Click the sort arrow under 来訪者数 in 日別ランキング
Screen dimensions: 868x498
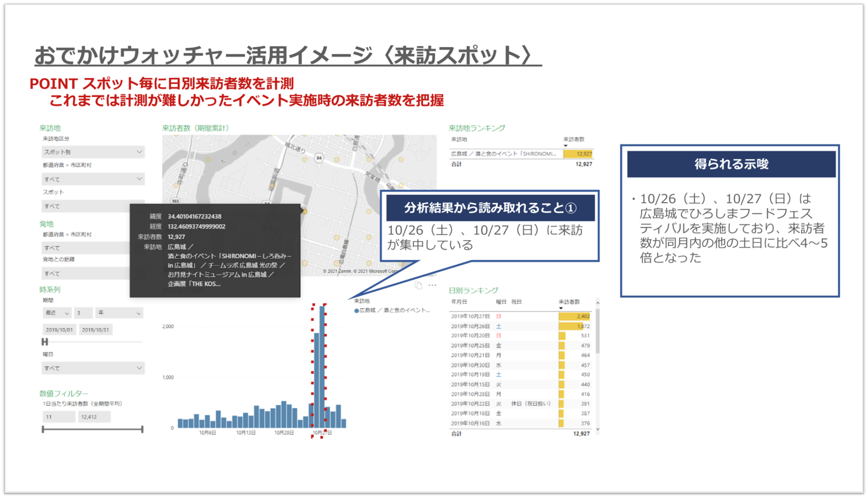point(561,308)
